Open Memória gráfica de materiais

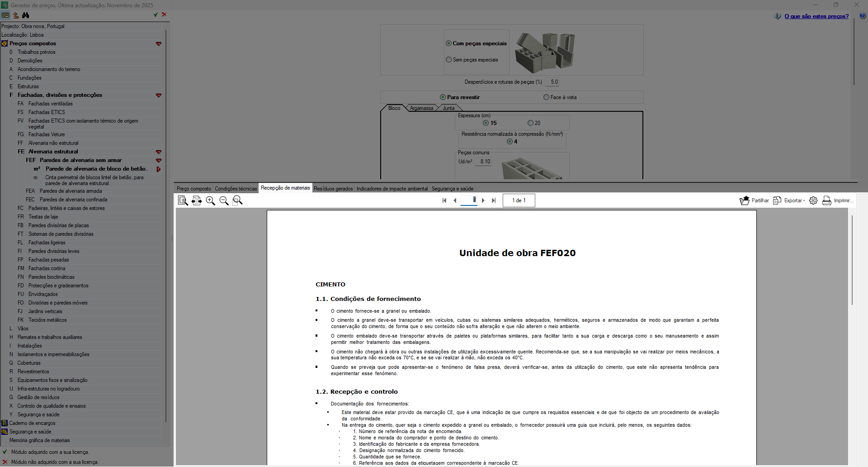tap(40, 440)
